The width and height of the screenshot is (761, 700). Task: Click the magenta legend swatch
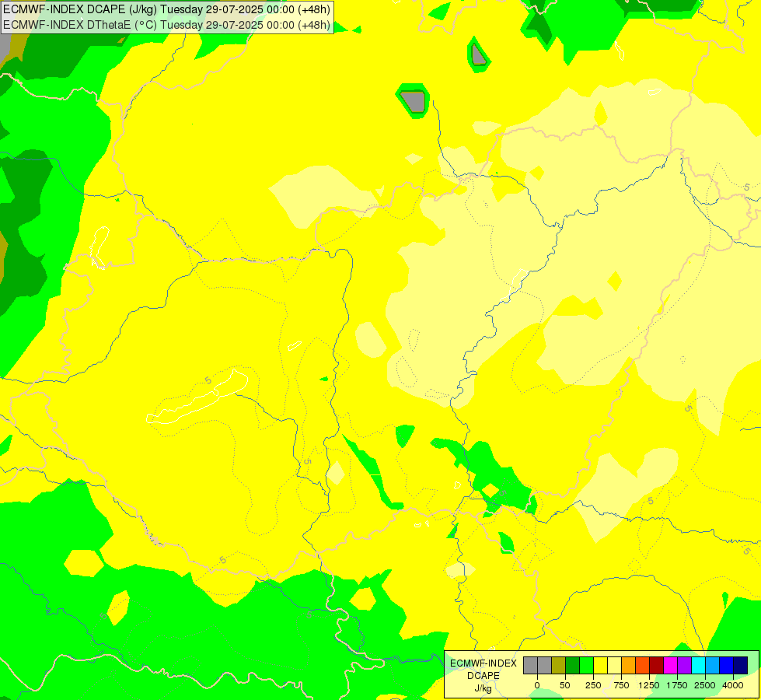click(670, 666)
